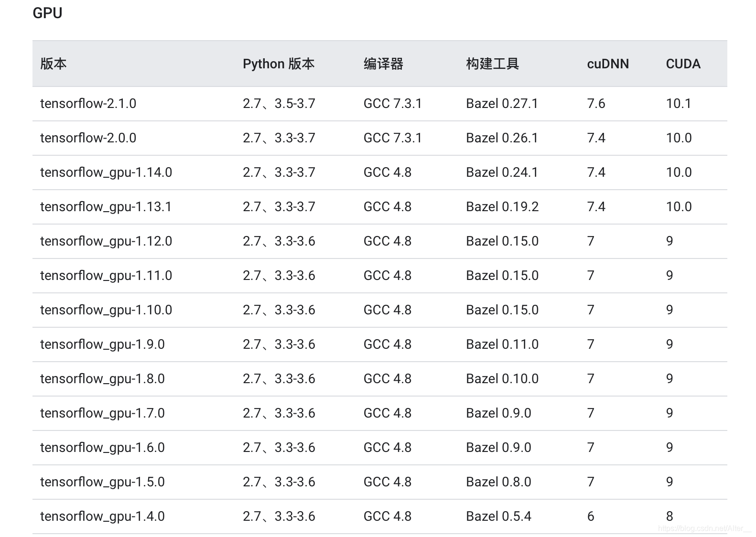
Task: Click GCC 7.3.1 in tensorflow-2.1.0 row
Action: 393,104
